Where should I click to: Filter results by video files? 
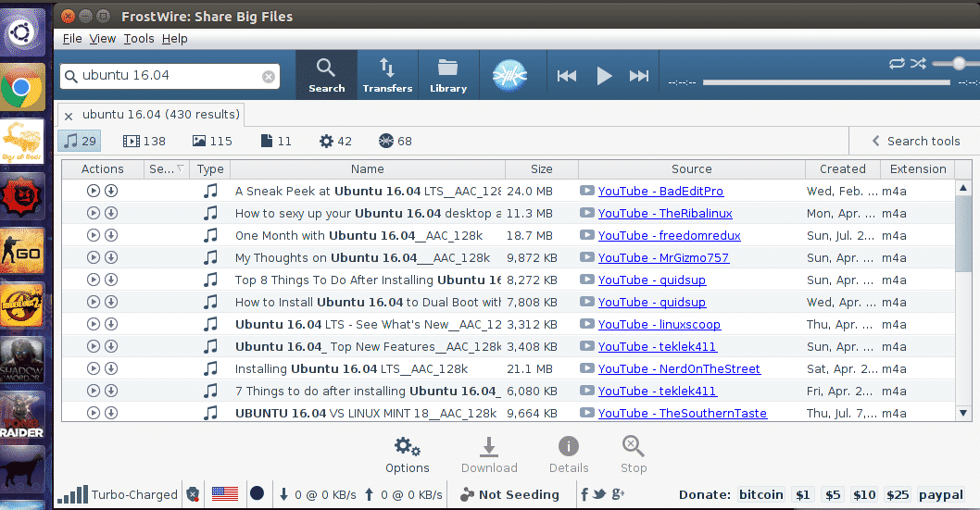coord(144,141)
